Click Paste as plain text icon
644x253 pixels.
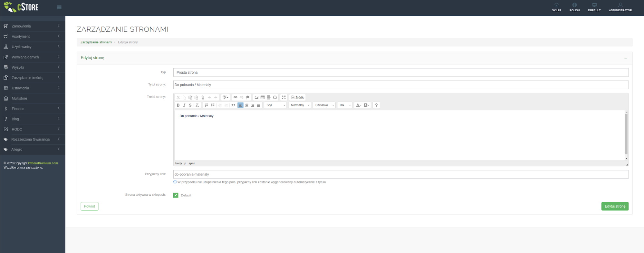[x=197, y=97]
